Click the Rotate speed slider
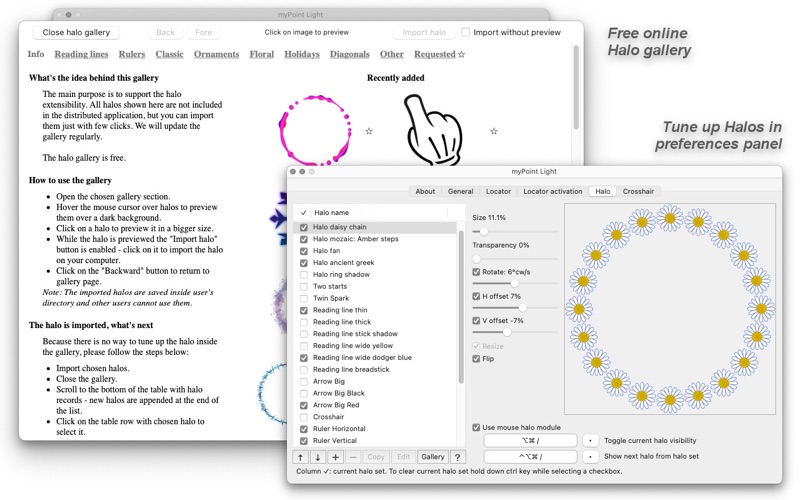The width and height of the screenshot is (800, 500). pos(515,283)
